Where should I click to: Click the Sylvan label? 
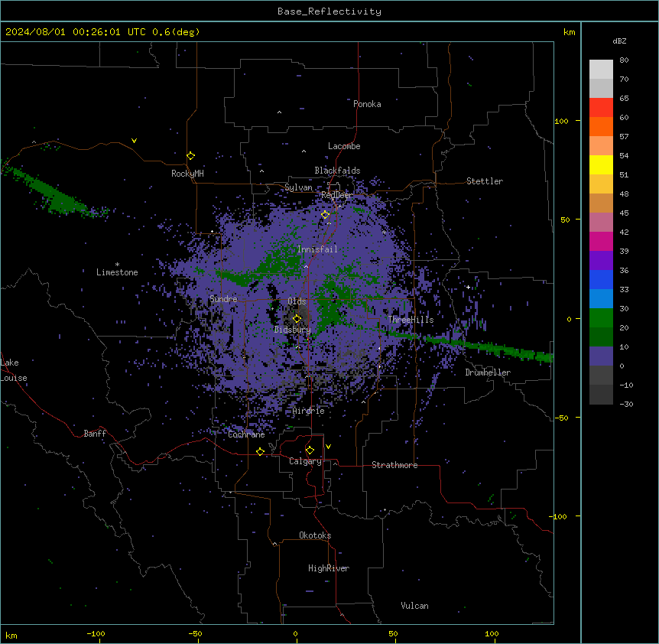[298, 187]
